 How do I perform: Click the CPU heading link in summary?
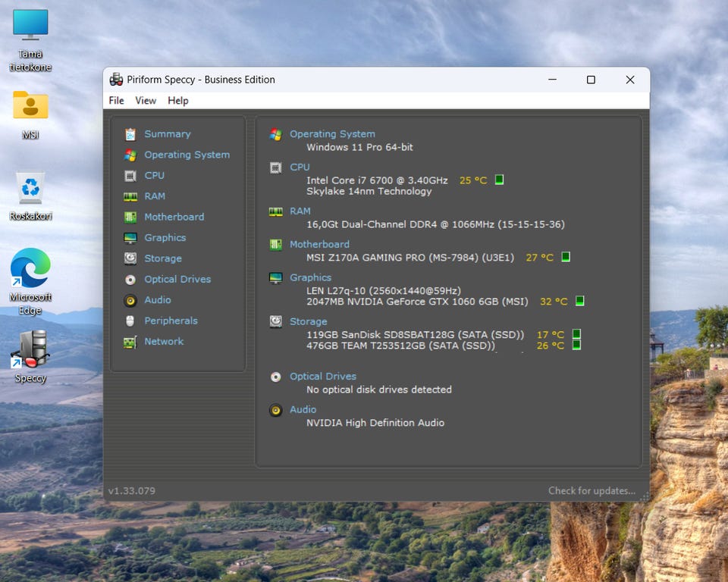click(x=300, y=167)
